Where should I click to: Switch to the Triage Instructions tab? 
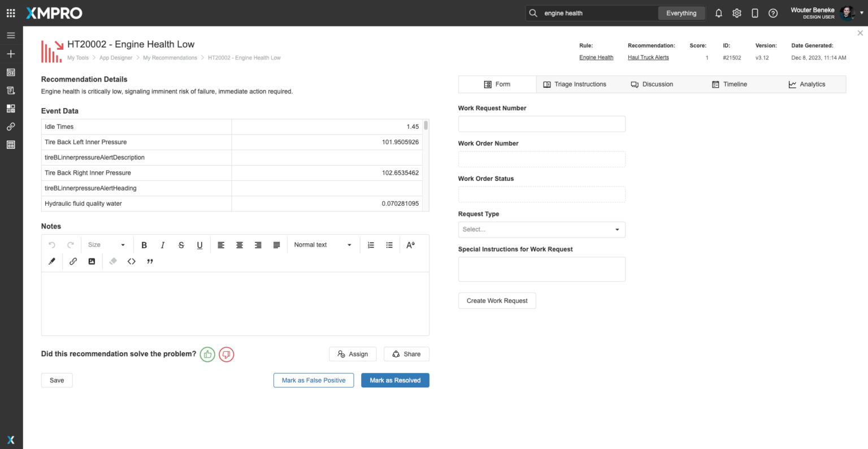pyautogui.click(x=575, y=84)
